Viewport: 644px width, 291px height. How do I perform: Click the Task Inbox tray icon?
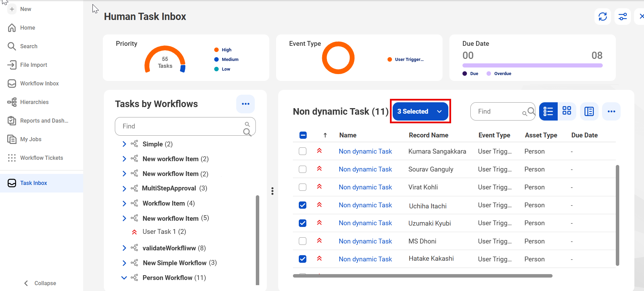click(12, 183)
